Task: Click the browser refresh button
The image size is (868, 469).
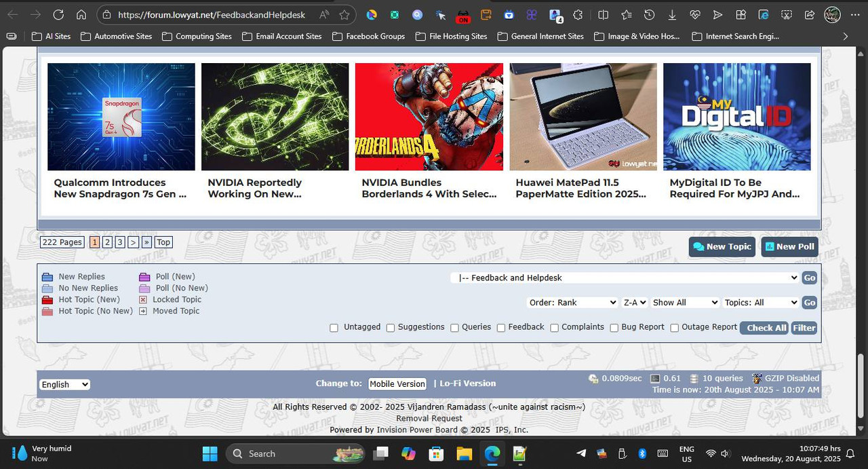Action: 58,14
